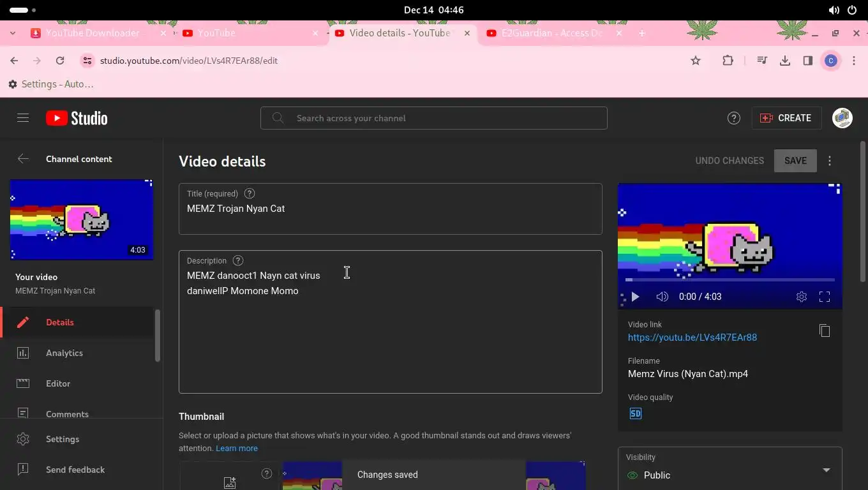Click the Learn more thumbnail link
Viewport: 868px width, 490px height.
tap(237, 449)
